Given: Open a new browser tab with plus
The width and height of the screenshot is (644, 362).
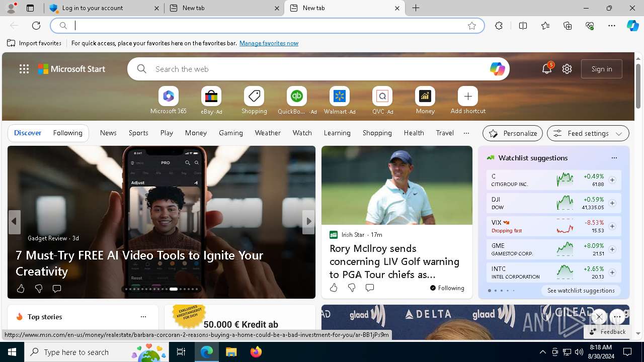Looking at the screenshot, I should [416, 8].
